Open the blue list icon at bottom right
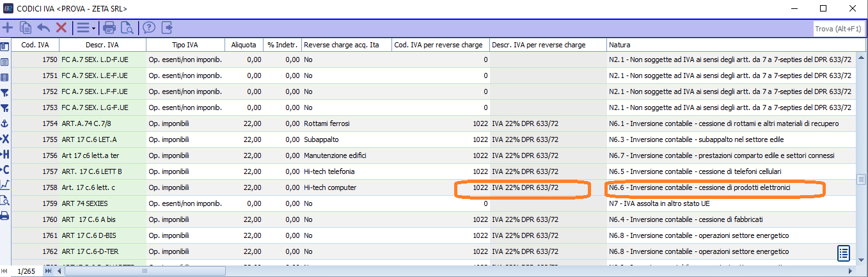 pos(844,253)
